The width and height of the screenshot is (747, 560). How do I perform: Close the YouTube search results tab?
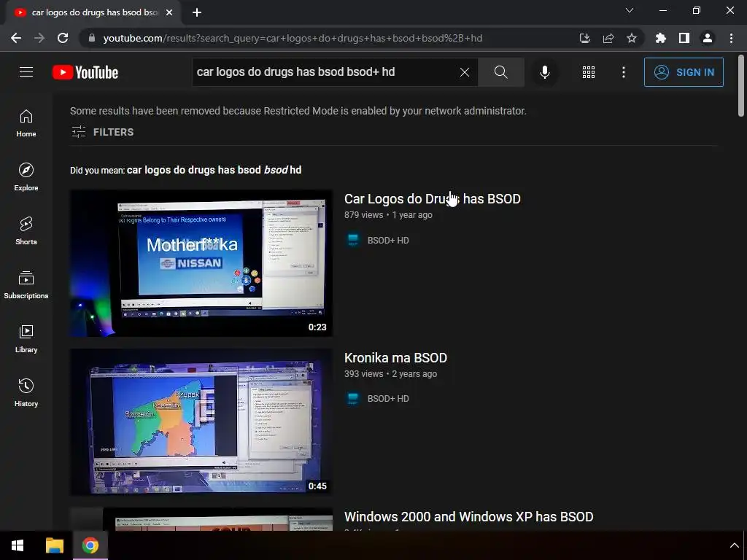[x=169, y=12]
